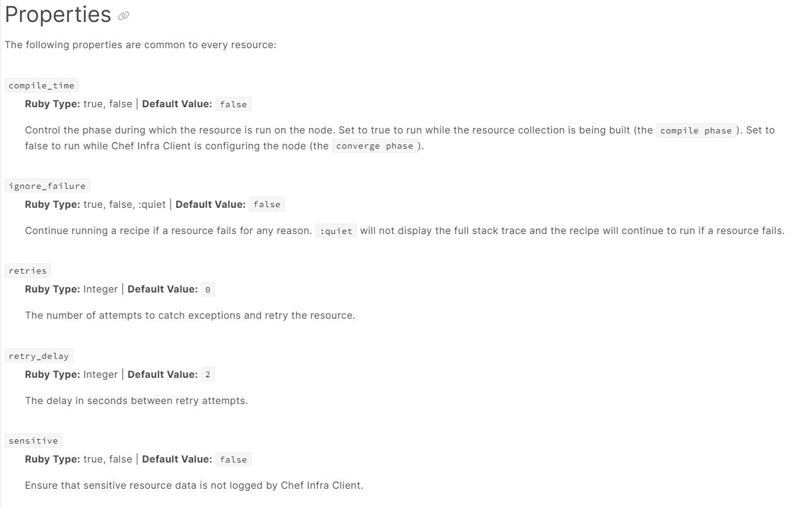Click the anchor link icon beside Properties
The width and height of the screenshot is (812, 507).
point(124,16)
